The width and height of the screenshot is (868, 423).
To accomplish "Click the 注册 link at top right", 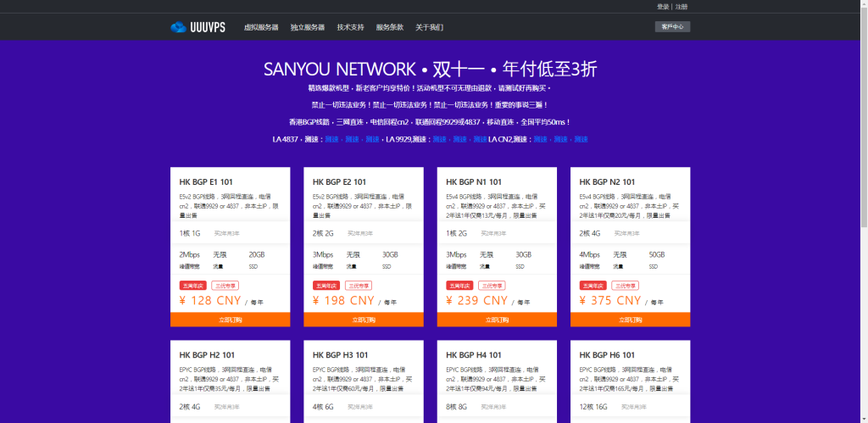I will click(682, 7).
